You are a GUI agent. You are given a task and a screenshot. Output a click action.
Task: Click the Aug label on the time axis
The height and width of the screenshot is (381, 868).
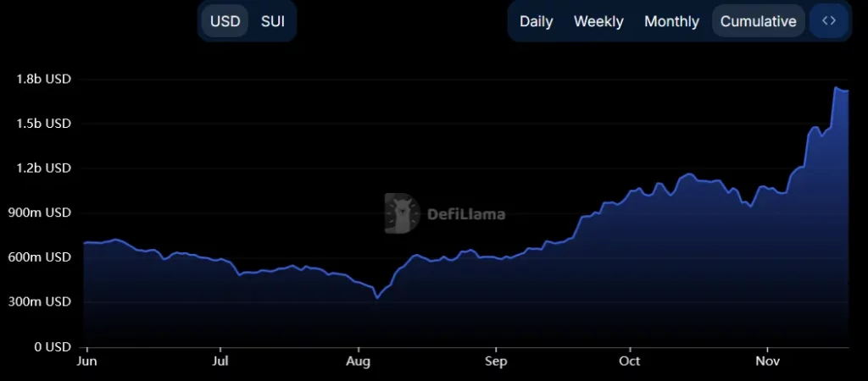coord(359,362)
